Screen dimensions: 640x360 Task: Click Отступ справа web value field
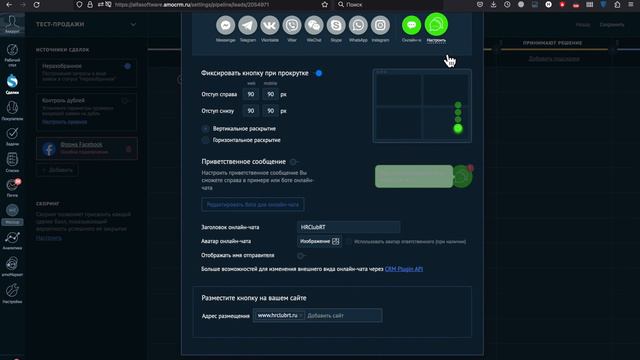tap(251, 94)
